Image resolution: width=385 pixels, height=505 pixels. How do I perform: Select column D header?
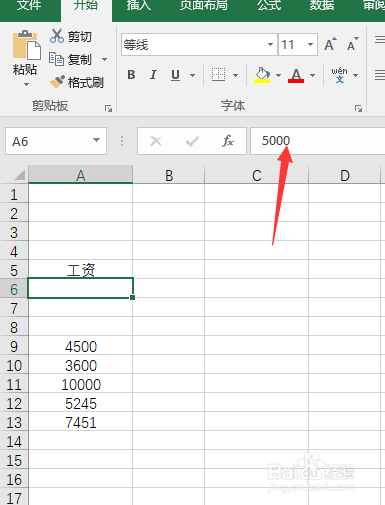(345, 175)
